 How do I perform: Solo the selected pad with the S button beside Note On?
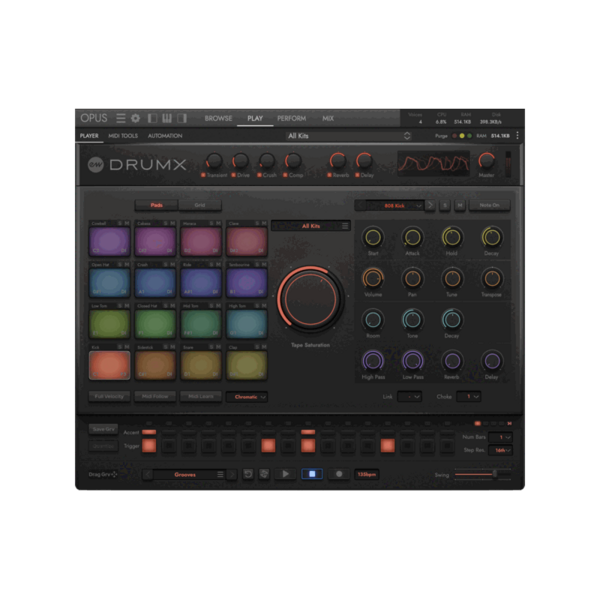click(445, 205)
